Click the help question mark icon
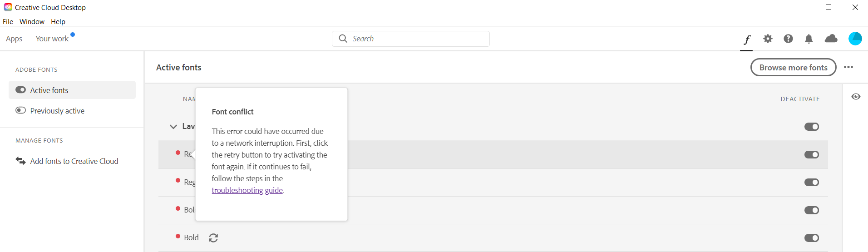868x252 pixels. coord(788,39)
